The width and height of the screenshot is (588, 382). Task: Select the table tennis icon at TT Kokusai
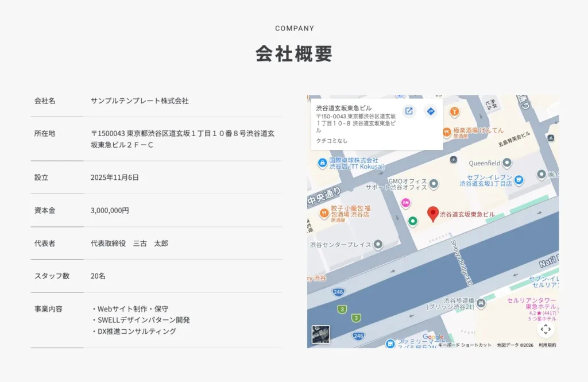(322, 162)
